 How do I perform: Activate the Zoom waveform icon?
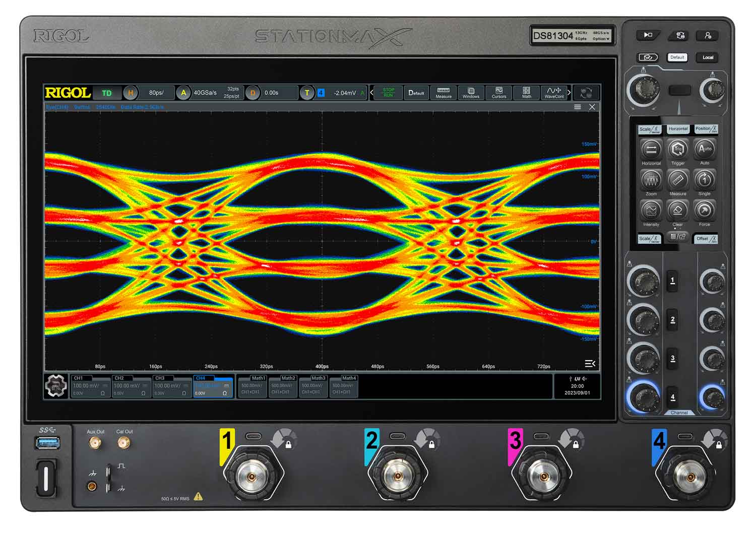(650, 180)
